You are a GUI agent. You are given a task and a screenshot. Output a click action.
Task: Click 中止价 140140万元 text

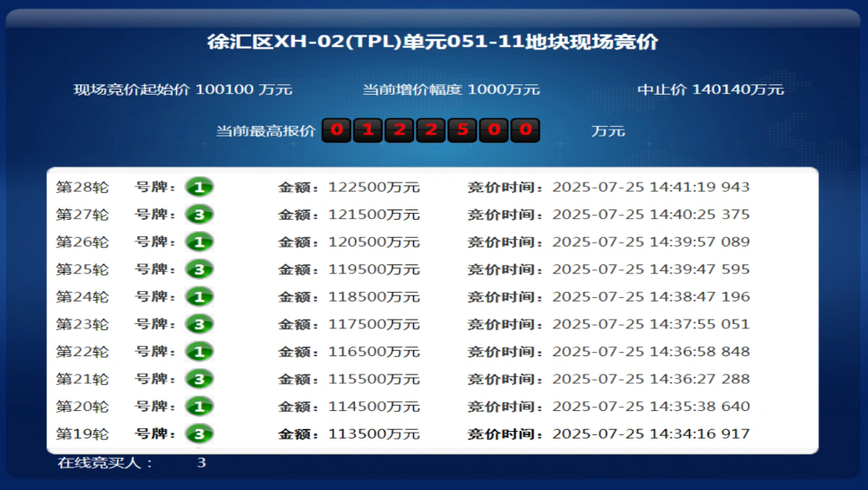(x=710, y=89)
